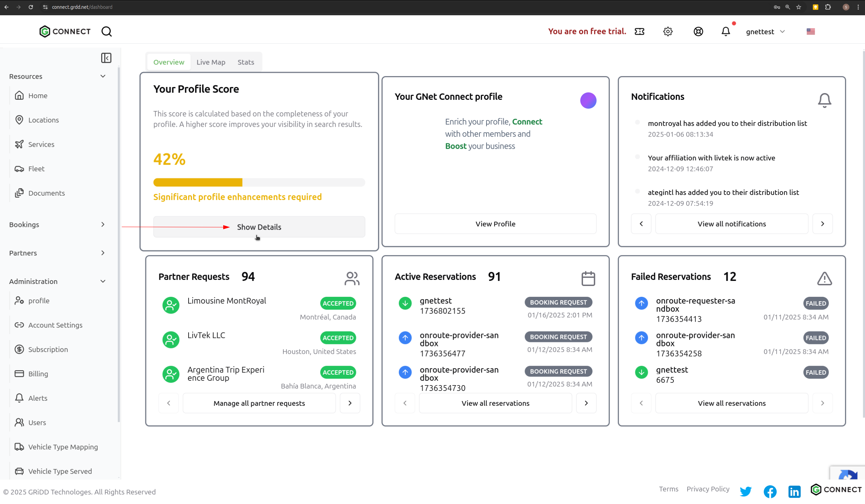Select the US flag language icon

click(810, 32)
